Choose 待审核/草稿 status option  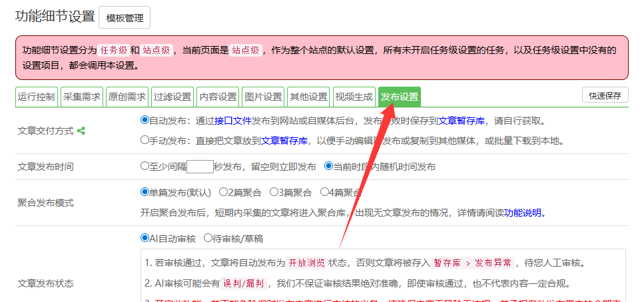click(x=208, y=237)
